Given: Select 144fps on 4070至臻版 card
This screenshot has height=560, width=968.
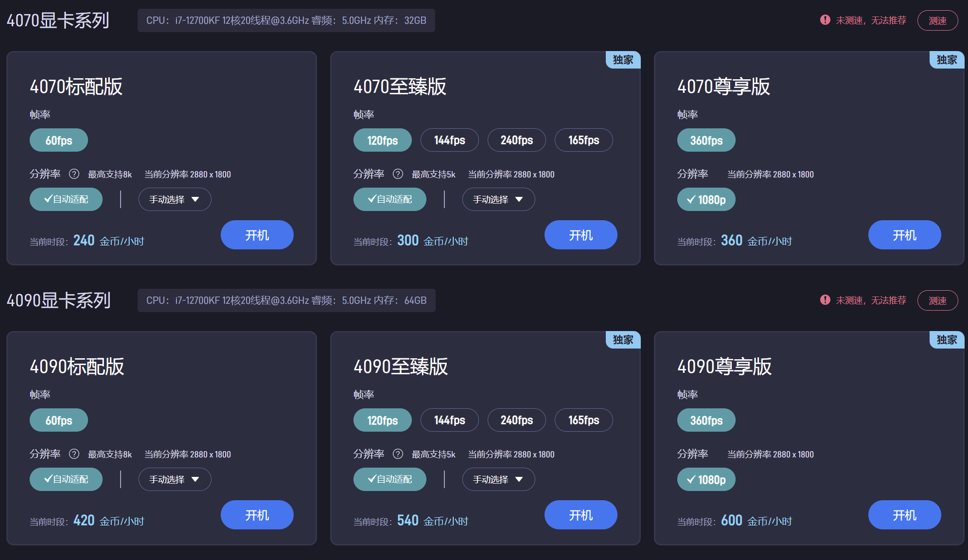Looking at the screenshot, I should [x=449, y=140].
